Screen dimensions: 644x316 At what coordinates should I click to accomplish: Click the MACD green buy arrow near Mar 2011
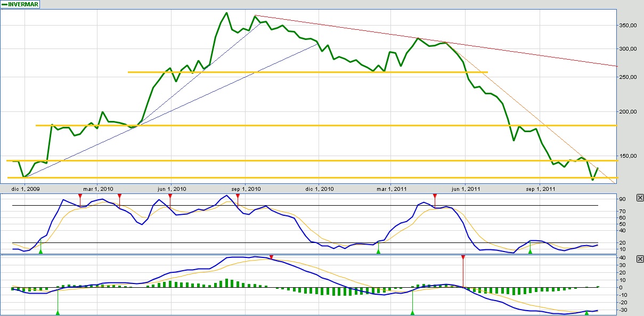tap(412, 312)
